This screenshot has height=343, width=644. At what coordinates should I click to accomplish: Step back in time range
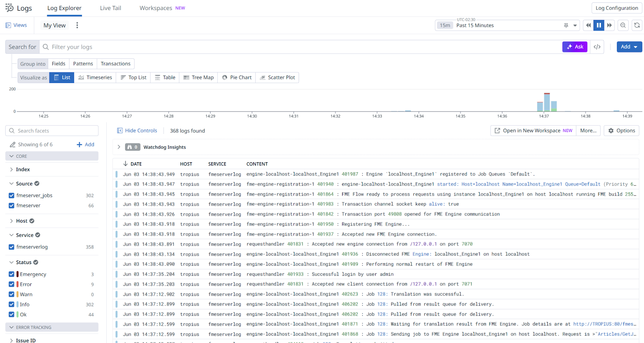pos(588,25)
